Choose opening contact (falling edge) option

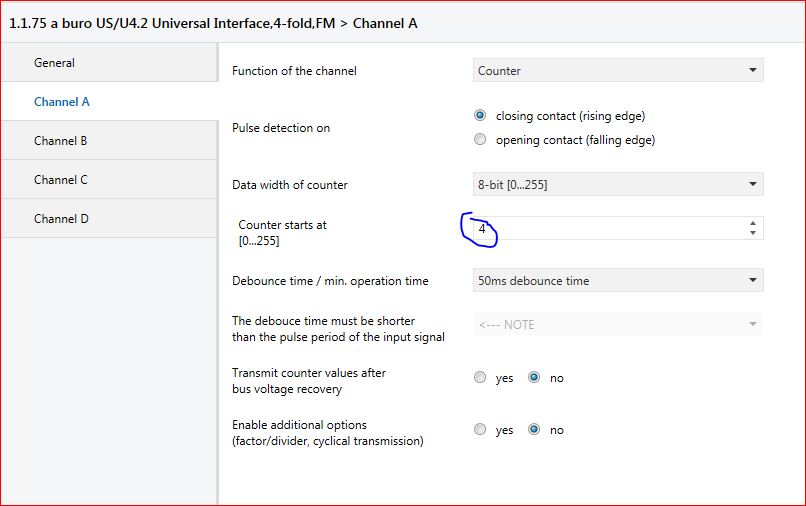(x=480, y=140)
